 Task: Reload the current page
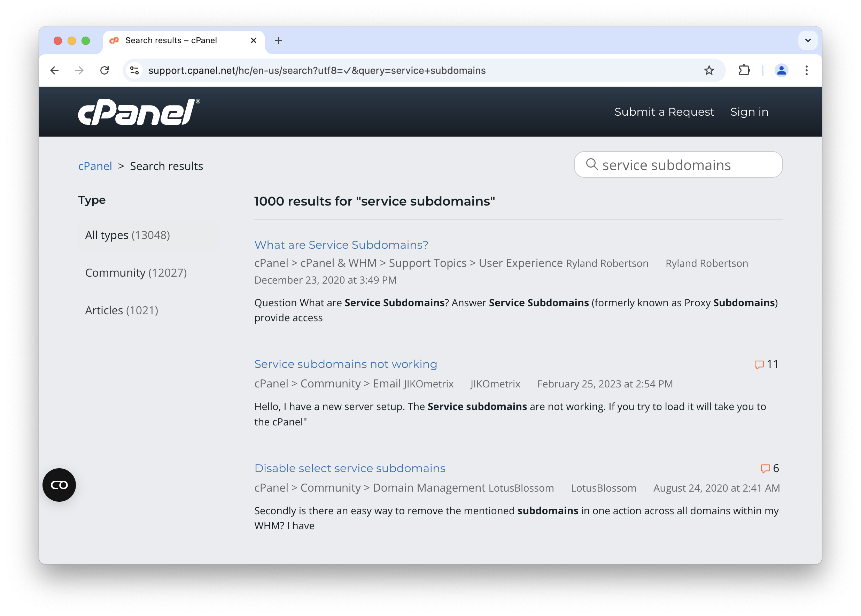pyautogui.click(x=104, y=70)
